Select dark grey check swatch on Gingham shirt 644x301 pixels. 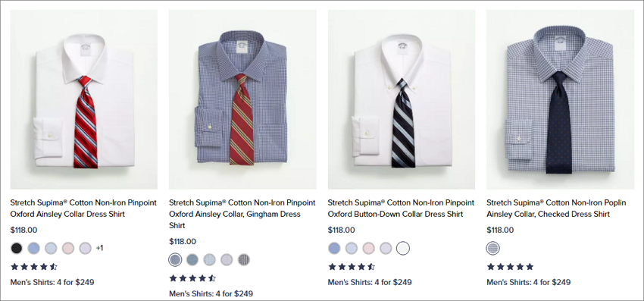coord(244,259)
